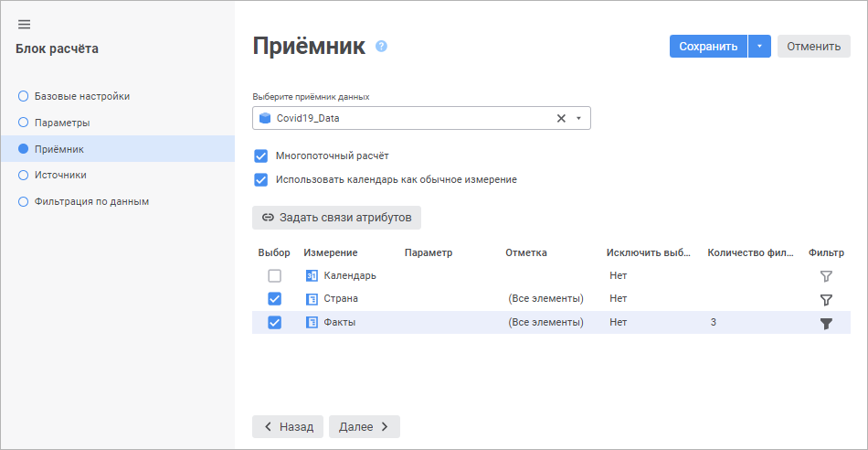This screenshot has height=450, width=868.
Task: Click the Исключить выб... column header
Action: coord(649,252)
